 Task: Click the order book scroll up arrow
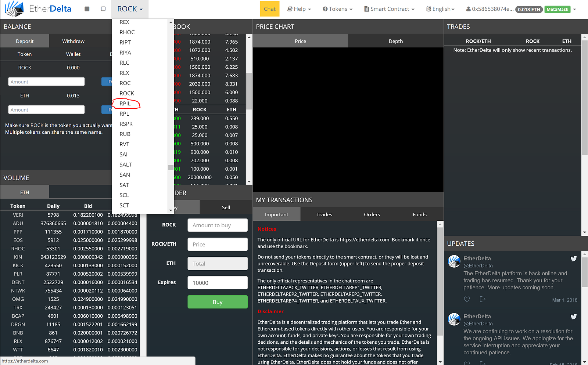[249, 37]
